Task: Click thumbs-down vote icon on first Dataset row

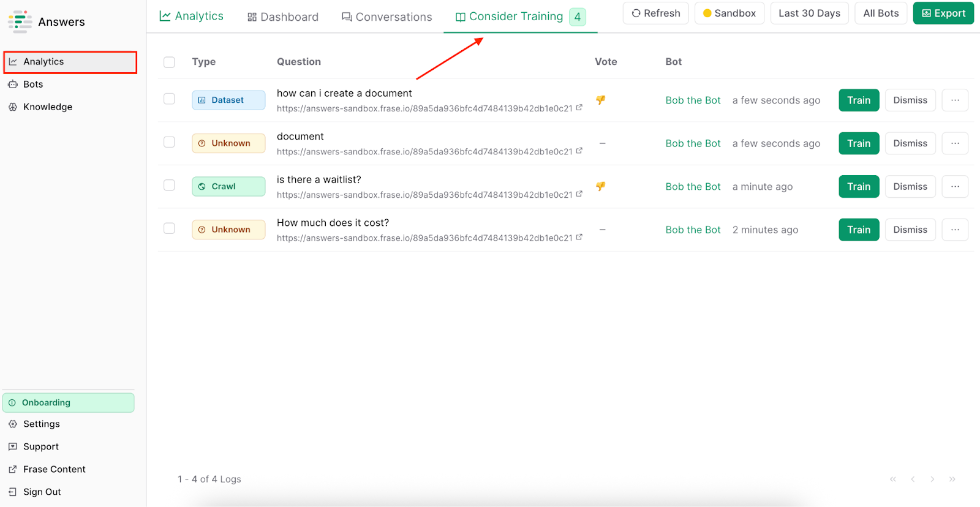Action: pyautogui.click(x=600, y=100)
